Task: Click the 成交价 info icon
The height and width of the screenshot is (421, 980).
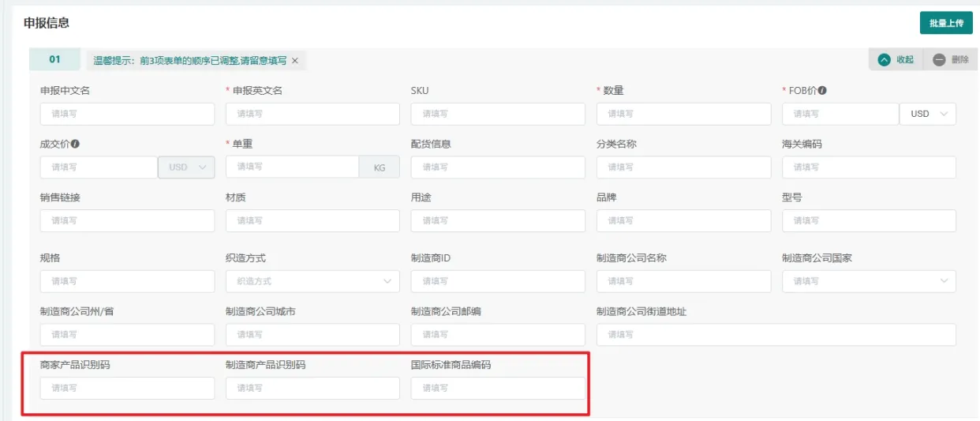Action: coord(76,145)
